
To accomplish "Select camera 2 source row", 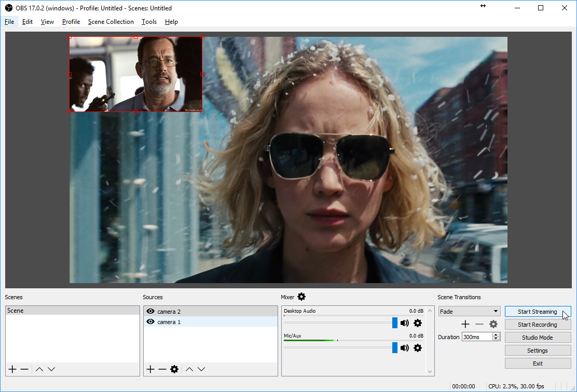I will click(x=211, y=312).
